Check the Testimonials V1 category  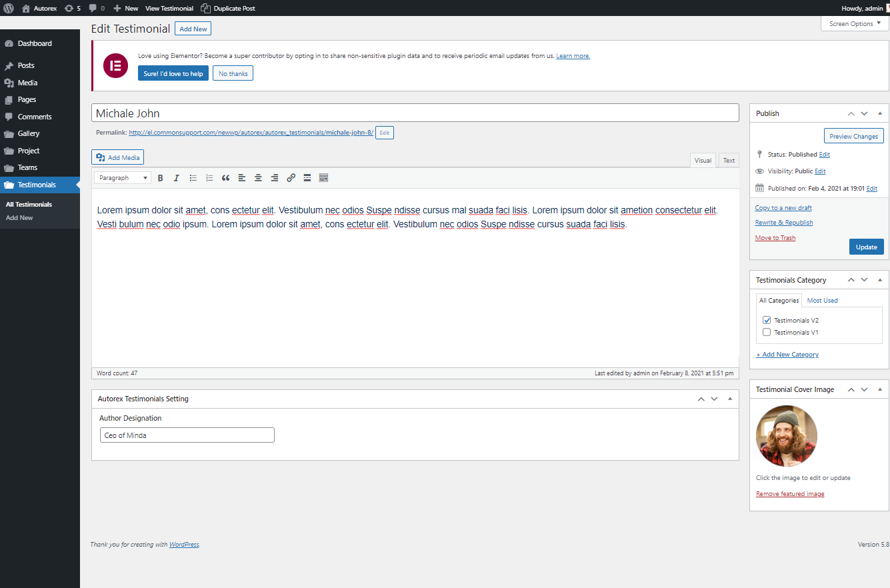tap(767, 332)
